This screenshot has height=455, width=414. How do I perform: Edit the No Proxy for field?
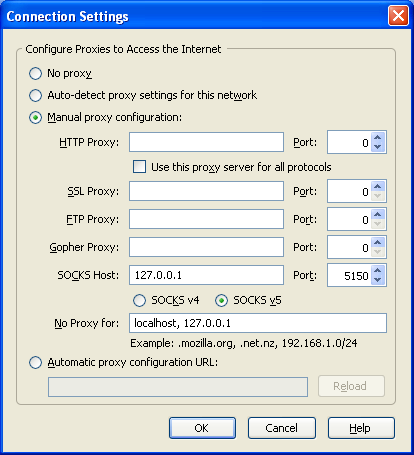point(258,323)
